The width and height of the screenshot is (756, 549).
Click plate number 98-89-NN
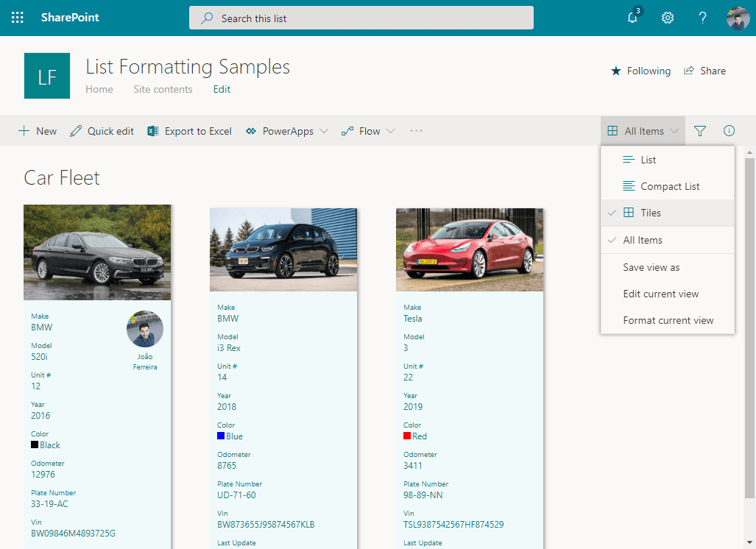(x=423, y=495)
